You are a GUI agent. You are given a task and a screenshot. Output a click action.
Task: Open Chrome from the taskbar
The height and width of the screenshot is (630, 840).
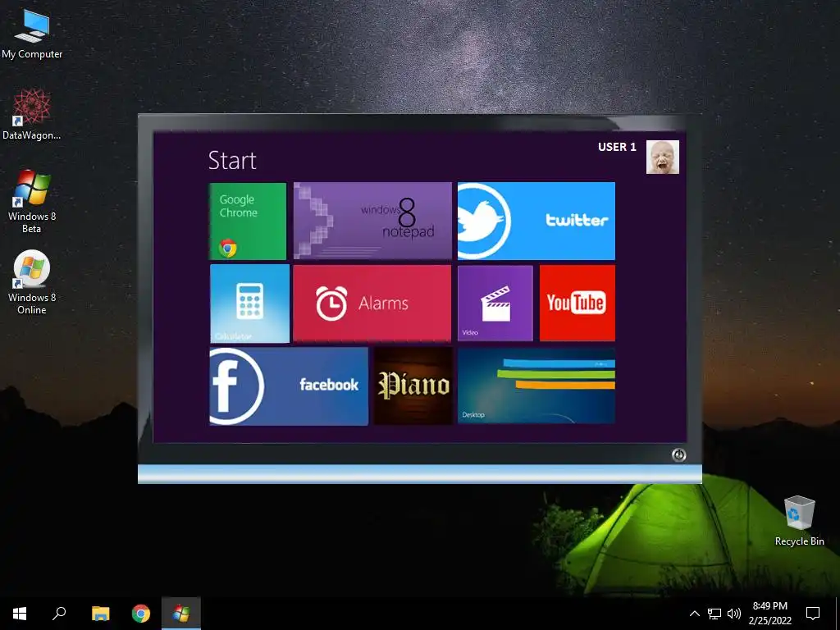pyautogui.click(x=141, y=614)
